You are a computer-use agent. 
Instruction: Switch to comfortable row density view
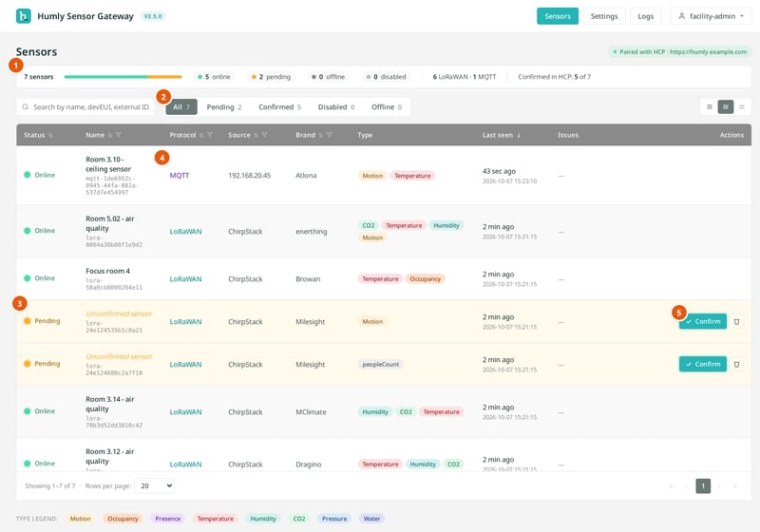click(x=710, y=107)
